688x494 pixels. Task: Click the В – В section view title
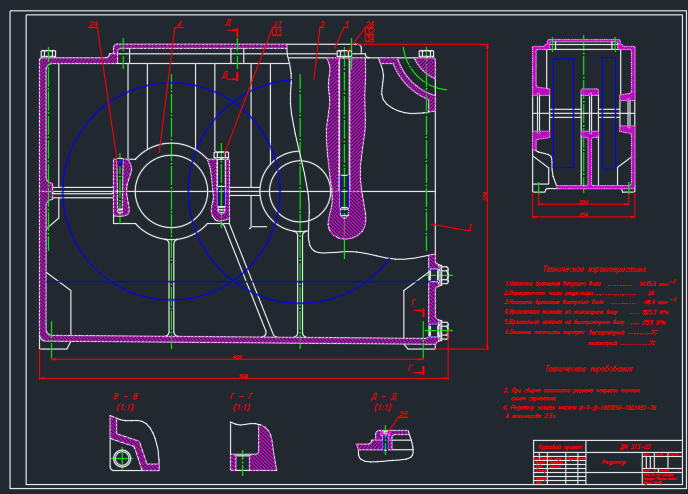tap(126, 397)
